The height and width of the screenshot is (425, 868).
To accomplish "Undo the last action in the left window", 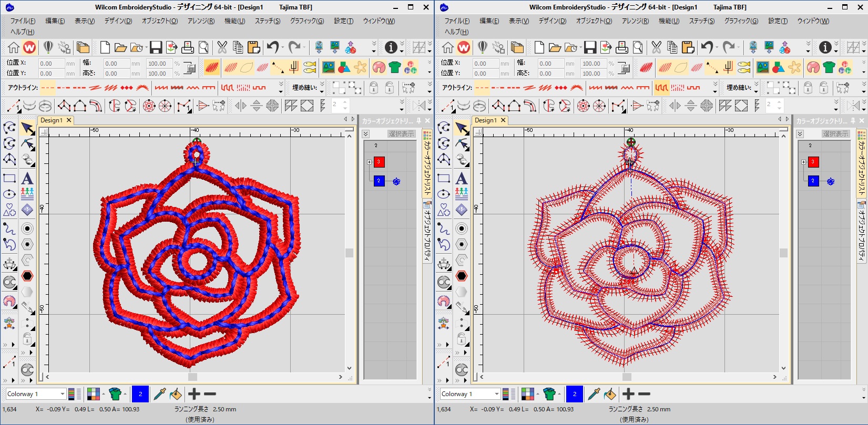I will (x=272, y=48).
